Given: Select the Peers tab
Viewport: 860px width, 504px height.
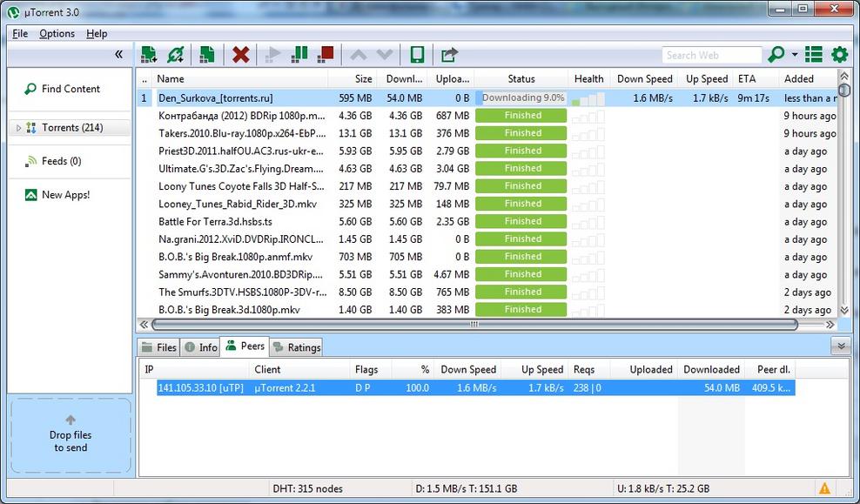Looking at the screenshot, I should [x=245, y=346].
